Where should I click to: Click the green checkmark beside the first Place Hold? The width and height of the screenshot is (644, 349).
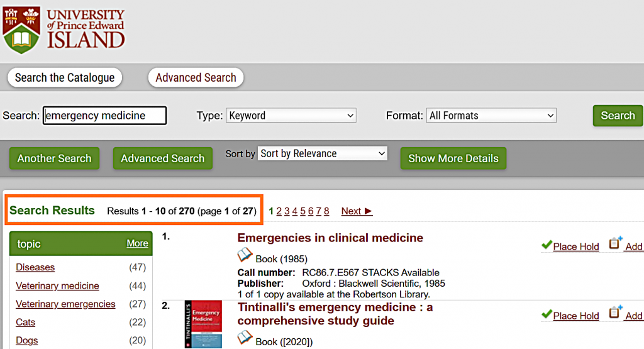pos(546,245)
